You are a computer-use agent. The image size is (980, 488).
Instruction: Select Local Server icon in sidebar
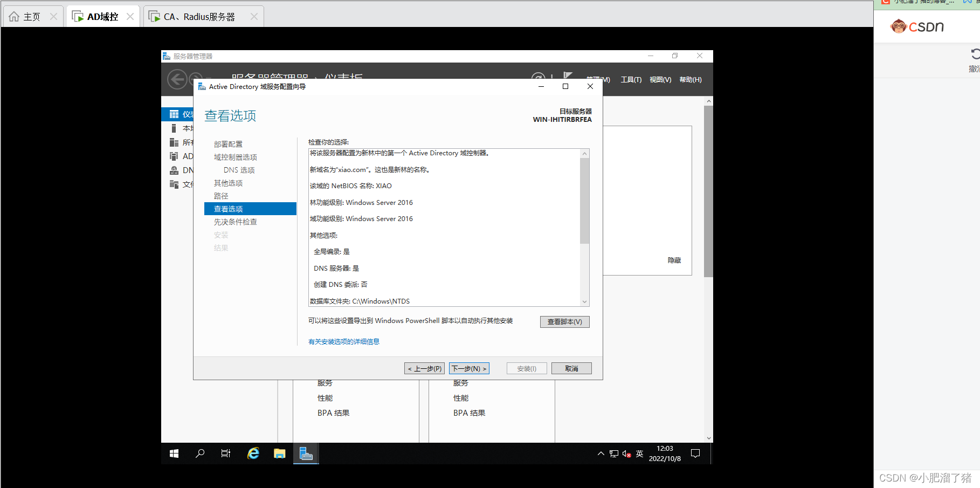(x=174, y=128)
